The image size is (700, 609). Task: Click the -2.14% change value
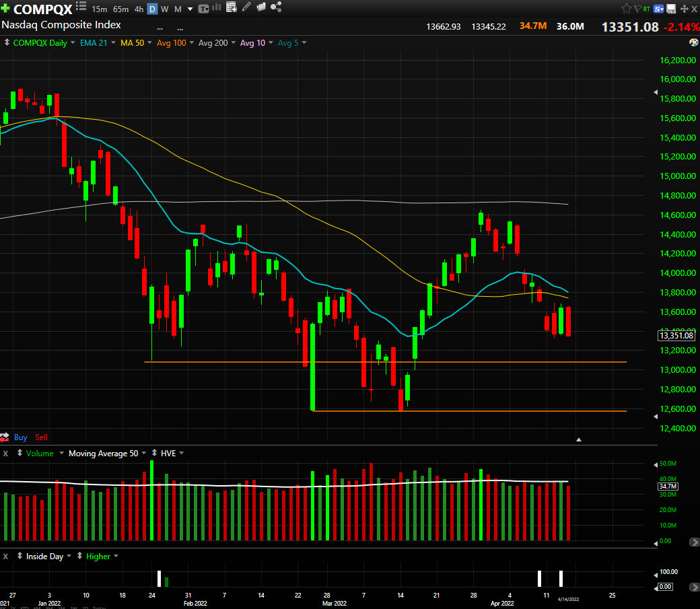pyautogui.click(x=680, y=27)
